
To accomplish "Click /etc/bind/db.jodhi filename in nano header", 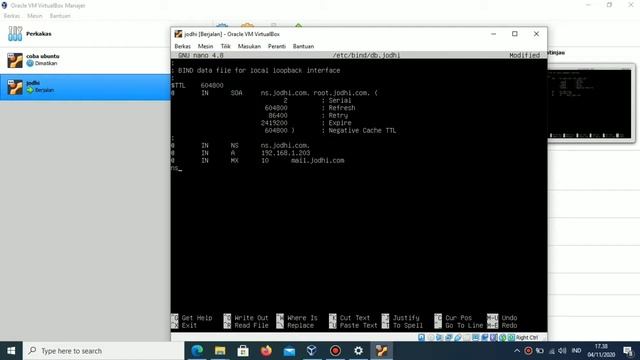I will (366, 55).
